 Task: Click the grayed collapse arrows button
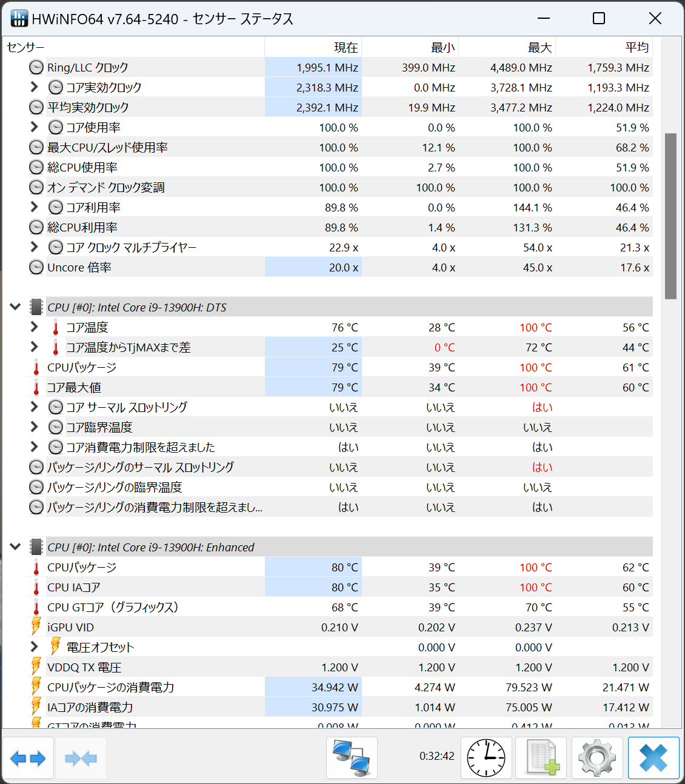pos(81,758)
